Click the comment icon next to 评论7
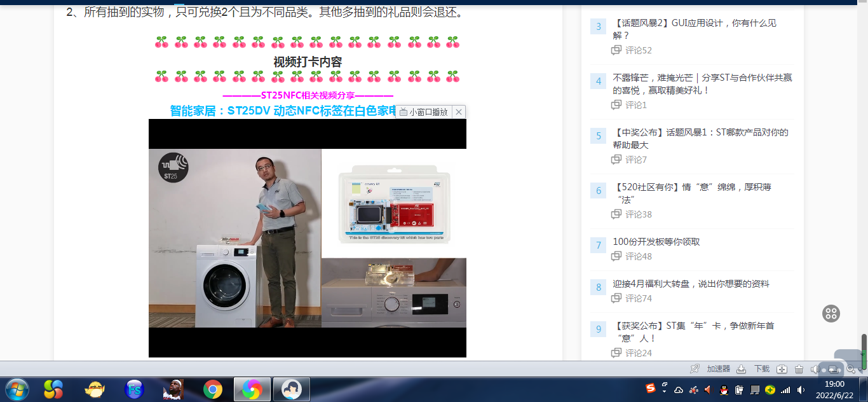The height and width of the screenshot is (402, 868). click(616, 160)
